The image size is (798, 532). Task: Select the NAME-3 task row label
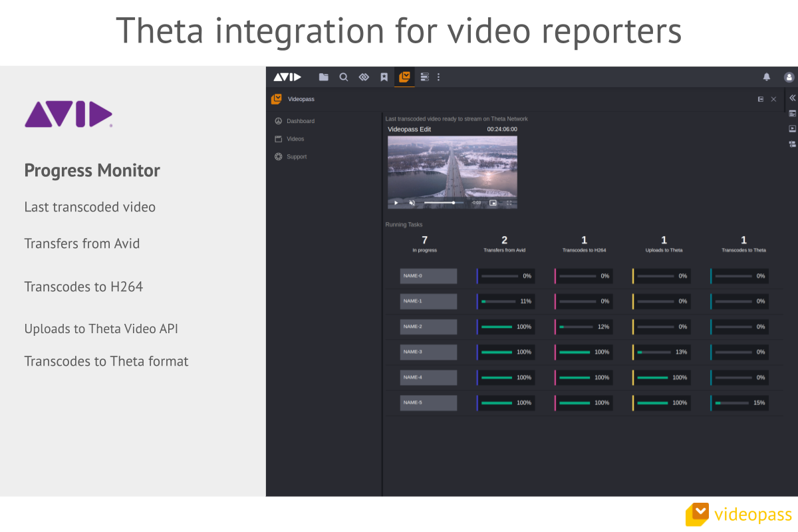pyautogui.click(x=428, y=352)
